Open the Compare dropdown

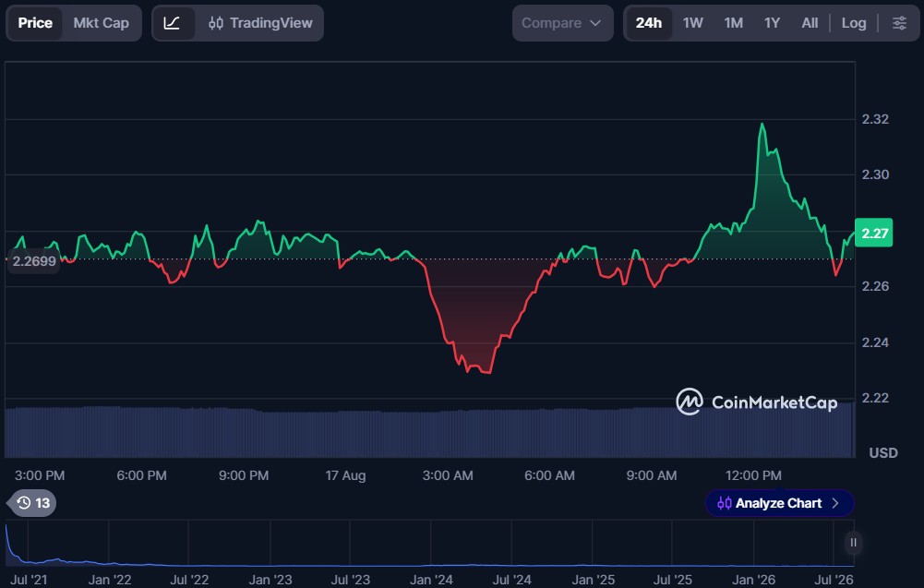pos(562,23)
